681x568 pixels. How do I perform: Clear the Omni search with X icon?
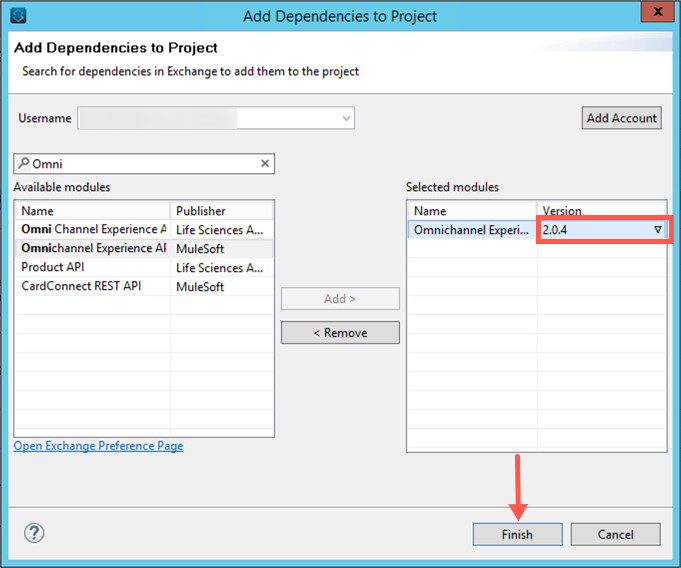coord(264,163)
